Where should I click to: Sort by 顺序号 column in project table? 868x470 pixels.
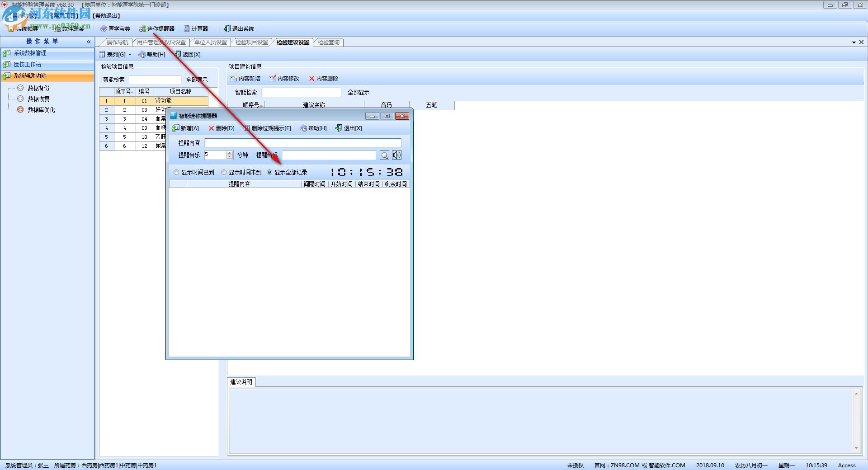[x=124, y=91]
